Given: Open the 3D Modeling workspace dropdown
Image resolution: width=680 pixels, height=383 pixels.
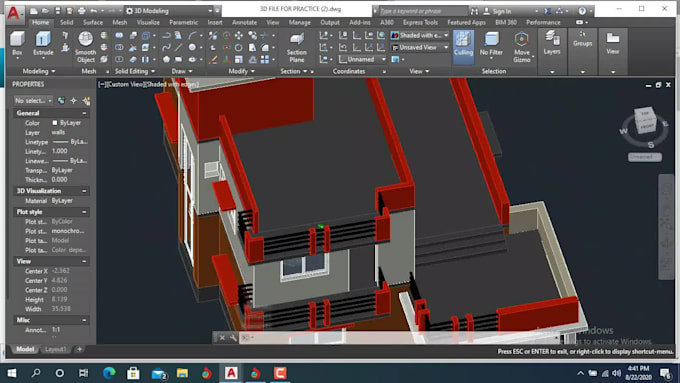Looking at the screenshot, I should pyautogui.click(x=170, y=10).
